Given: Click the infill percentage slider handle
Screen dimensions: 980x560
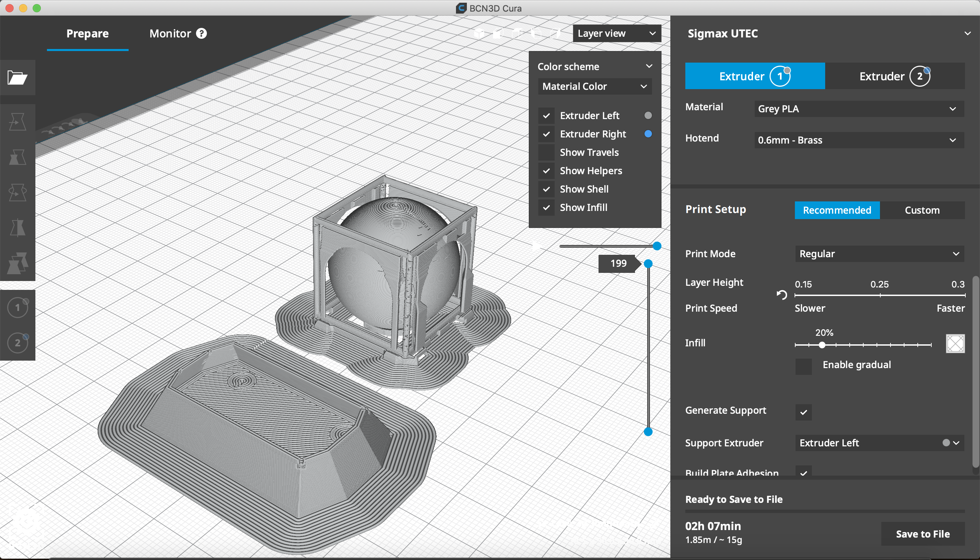Looking at the screenshot, I should point(822,345).
